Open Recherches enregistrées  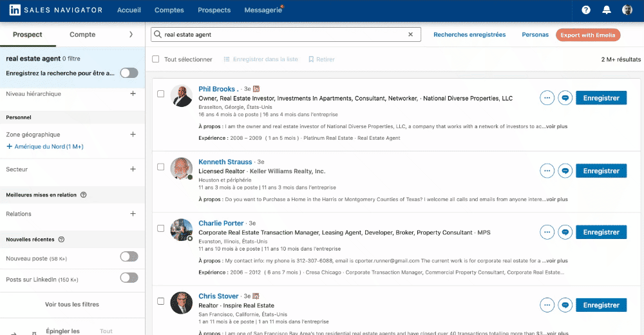pyautogui.click(x=469, y=35)
